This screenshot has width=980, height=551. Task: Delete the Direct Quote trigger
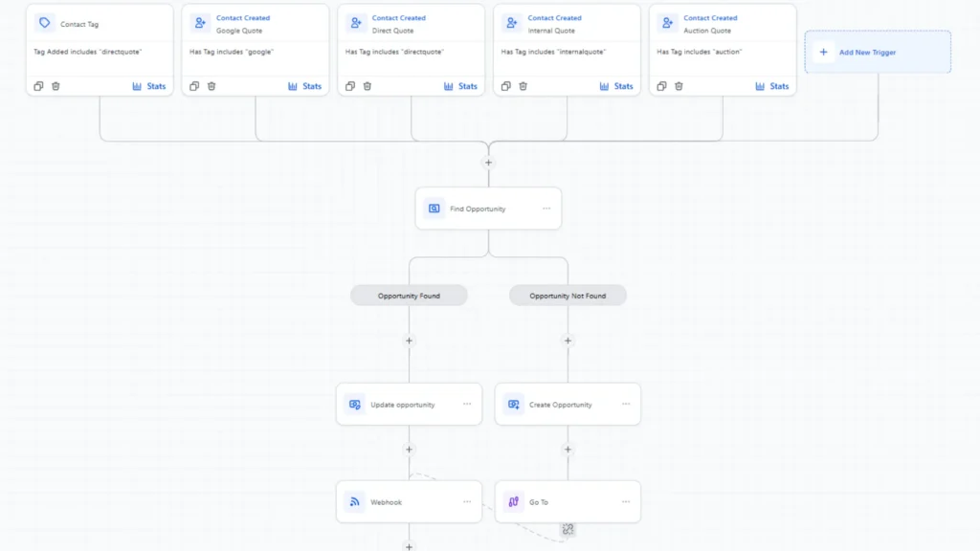click(367, 86)
